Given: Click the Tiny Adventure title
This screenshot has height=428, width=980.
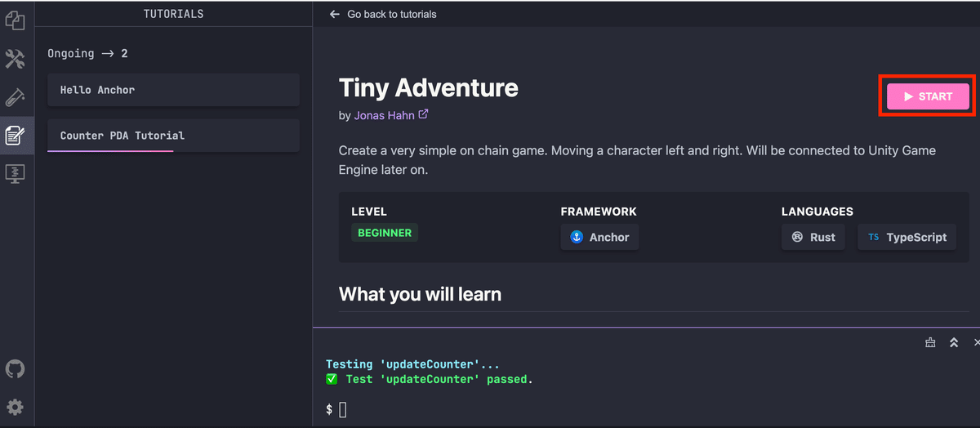Looking at the screenshot, I should (429, 87).
